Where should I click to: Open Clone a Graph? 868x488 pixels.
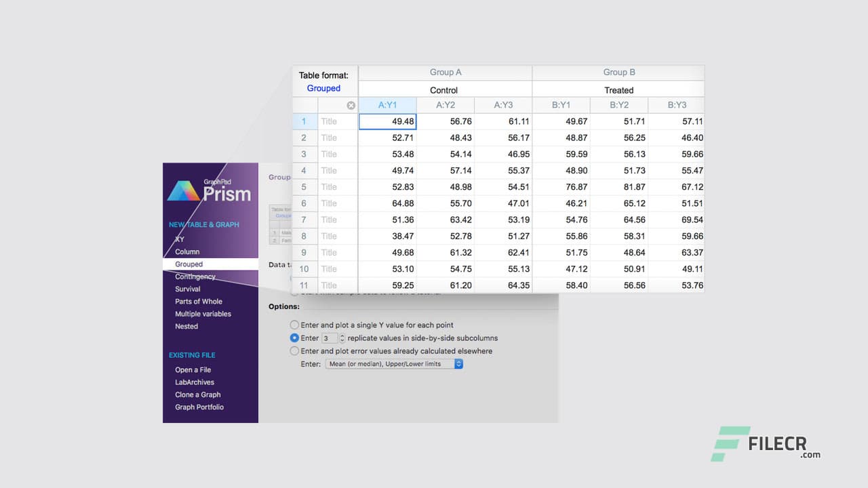pos(197,394)
